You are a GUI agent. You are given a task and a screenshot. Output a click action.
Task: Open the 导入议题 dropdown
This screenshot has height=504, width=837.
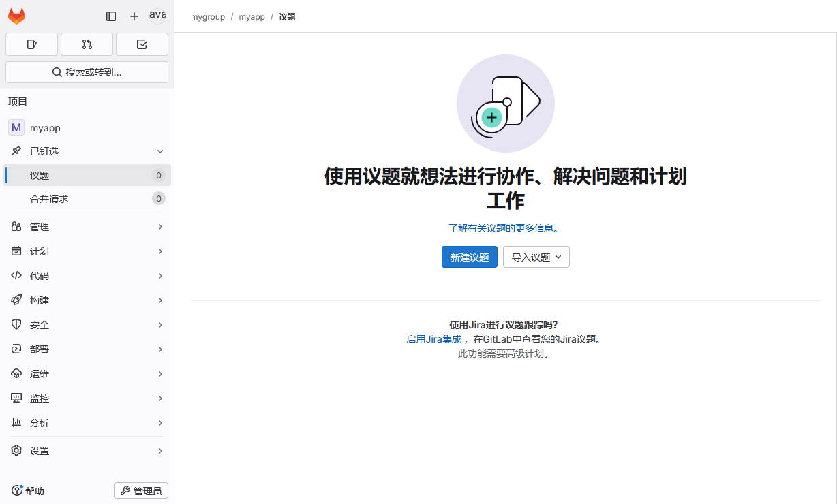[x=536, y=257]
